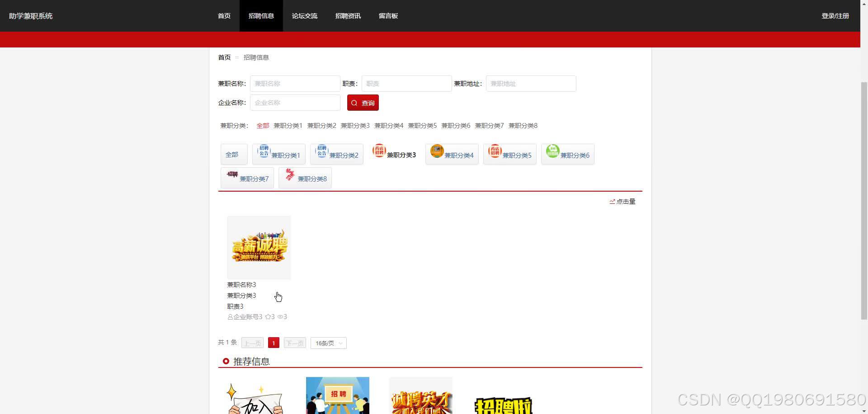Switch to the 招聘资讯 tab

348,15
